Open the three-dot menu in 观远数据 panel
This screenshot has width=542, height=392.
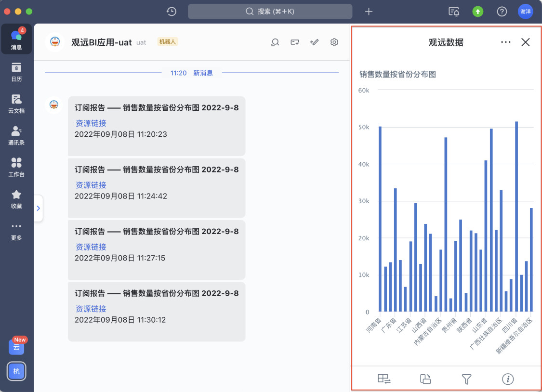[x=505, y=42]
